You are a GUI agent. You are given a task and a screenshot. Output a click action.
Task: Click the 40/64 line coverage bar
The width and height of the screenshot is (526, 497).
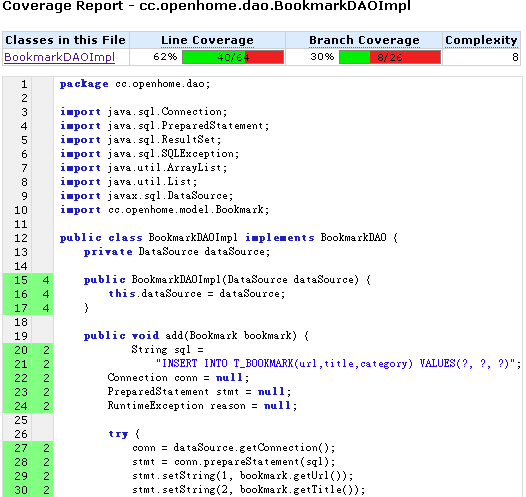coord(233,57)
